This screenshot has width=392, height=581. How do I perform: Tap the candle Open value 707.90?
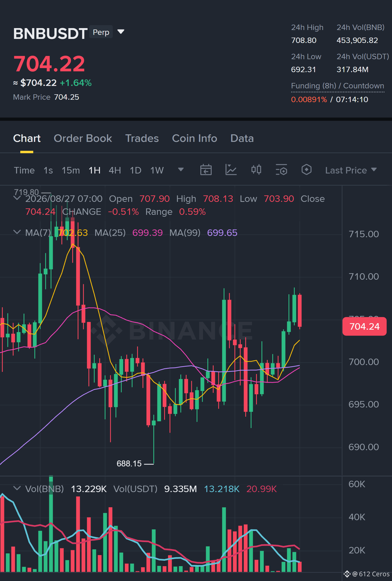(x=154, y=199)
